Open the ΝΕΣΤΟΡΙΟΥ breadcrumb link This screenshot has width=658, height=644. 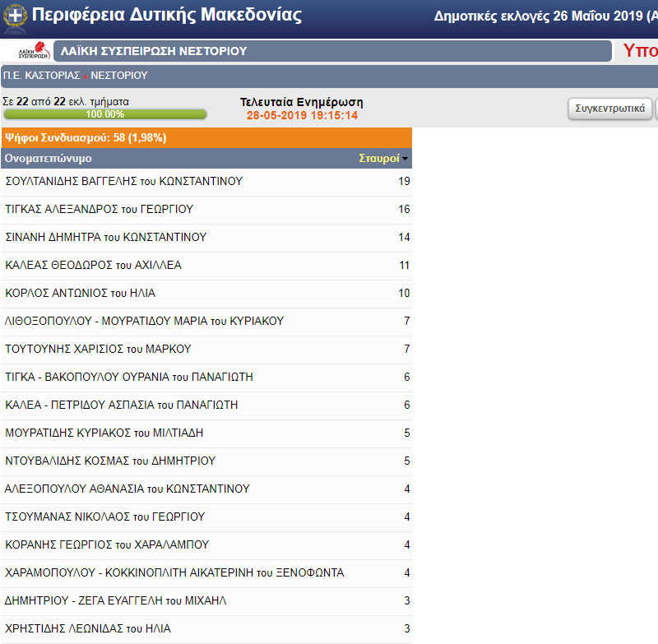[118, 75]
